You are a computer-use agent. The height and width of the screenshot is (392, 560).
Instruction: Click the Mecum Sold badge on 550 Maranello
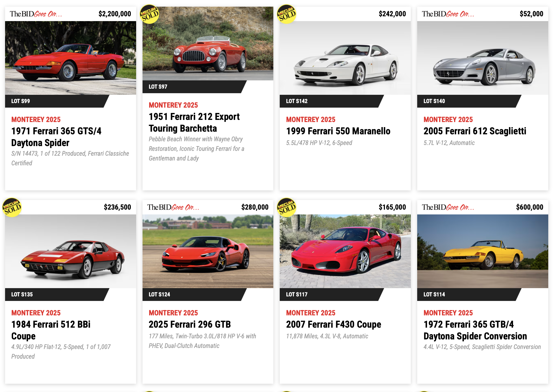click(287, 14)
